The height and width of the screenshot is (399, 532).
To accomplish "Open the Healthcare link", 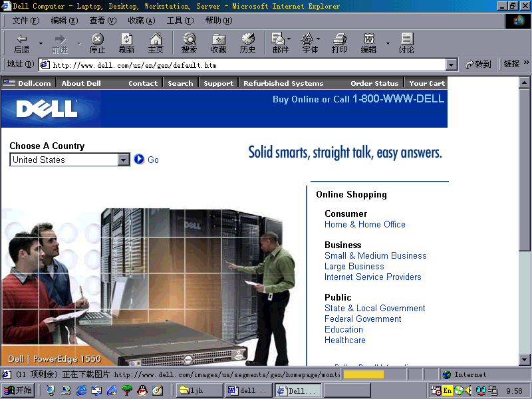I will click(344, 340).
